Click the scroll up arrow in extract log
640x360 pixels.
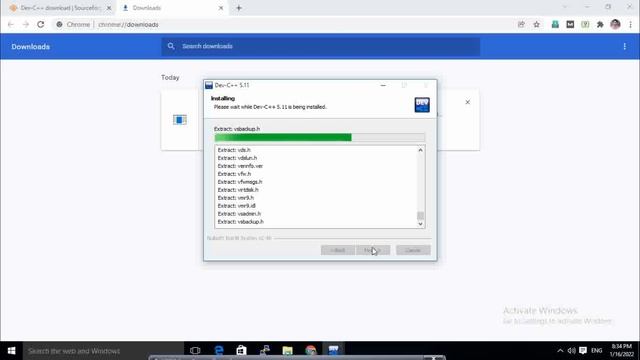tap(420, 150)
